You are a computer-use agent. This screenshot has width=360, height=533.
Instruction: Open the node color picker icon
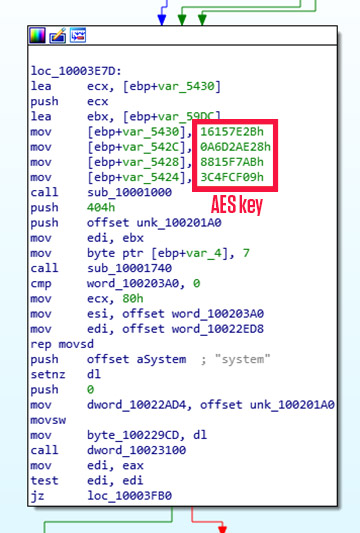37,35
